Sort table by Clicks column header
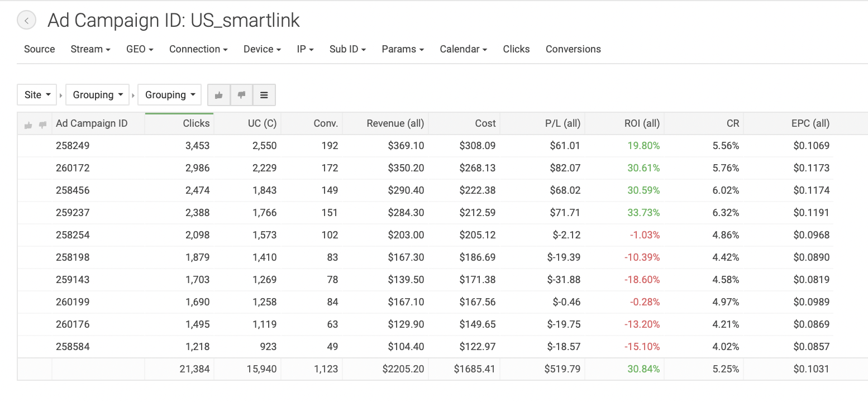 coord(196,123)
